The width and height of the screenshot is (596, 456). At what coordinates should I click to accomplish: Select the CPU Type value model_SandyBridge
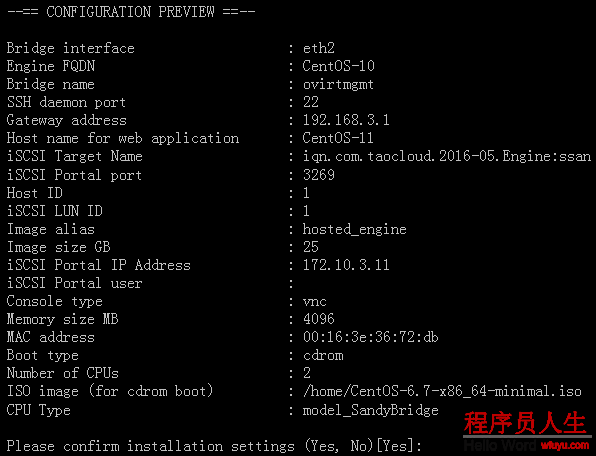pos(370,410)
